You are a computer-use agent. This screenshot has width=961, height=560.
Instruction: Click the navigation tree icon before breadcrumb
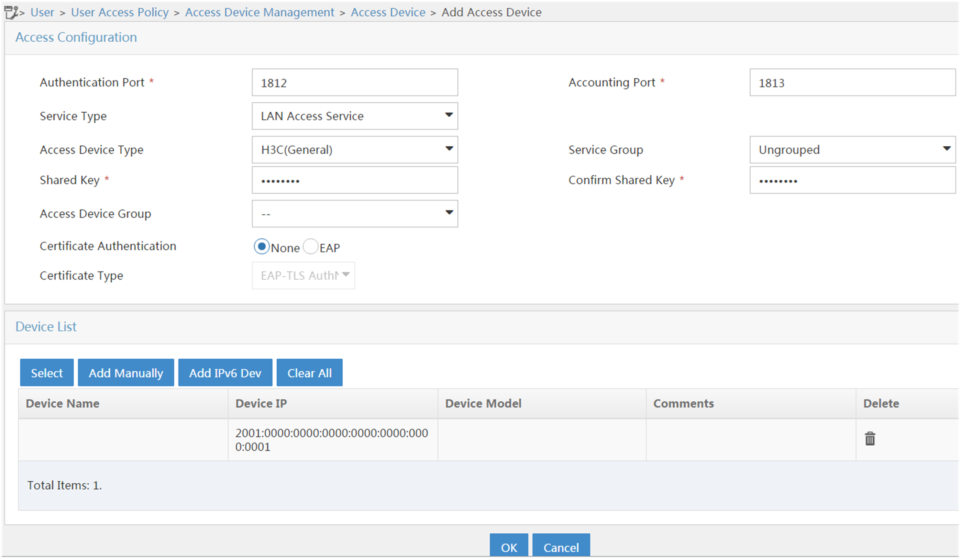11,12
